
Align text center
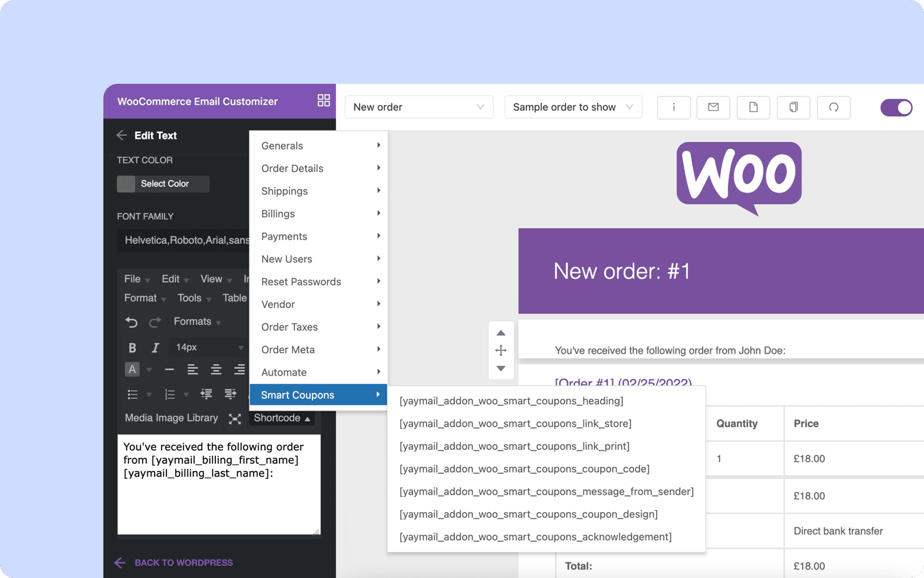(216, 369)
